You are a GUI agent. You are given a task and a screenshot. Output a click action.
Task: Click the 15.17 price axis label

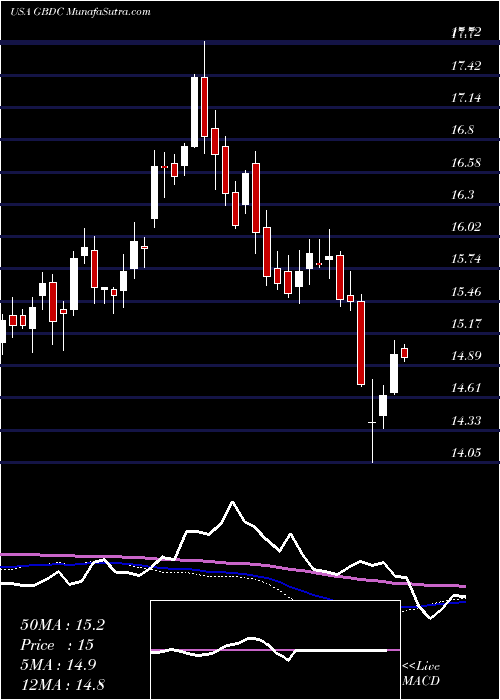click(x=466, y=324)
